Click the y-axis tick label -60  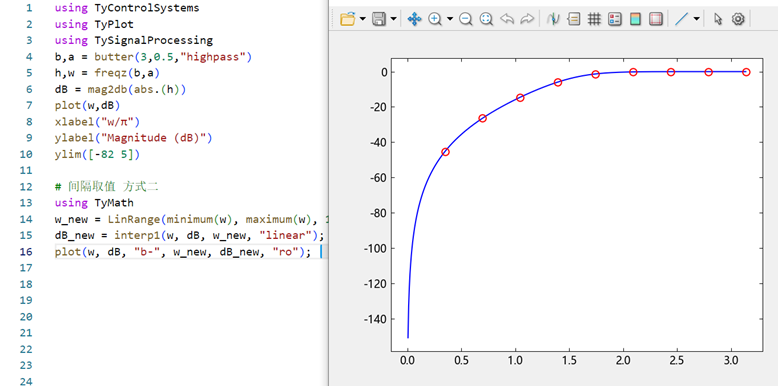click(379, 178)
